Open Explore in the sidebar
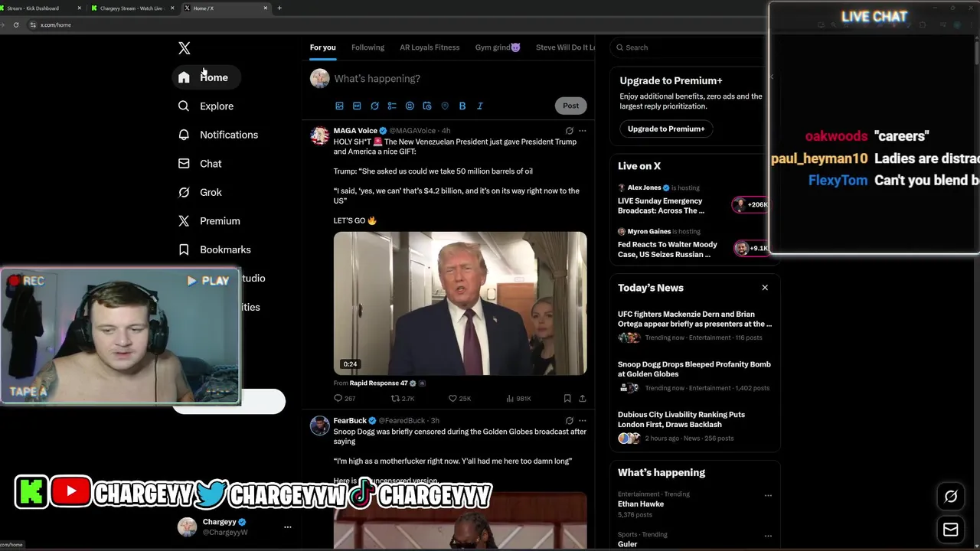This screenshot has width=980, height=551. 205,106
